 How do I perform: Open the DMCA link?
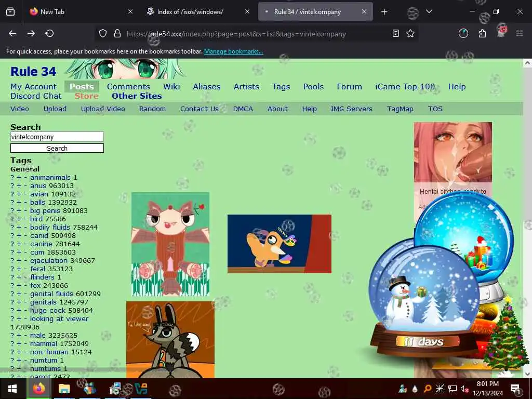243,109
